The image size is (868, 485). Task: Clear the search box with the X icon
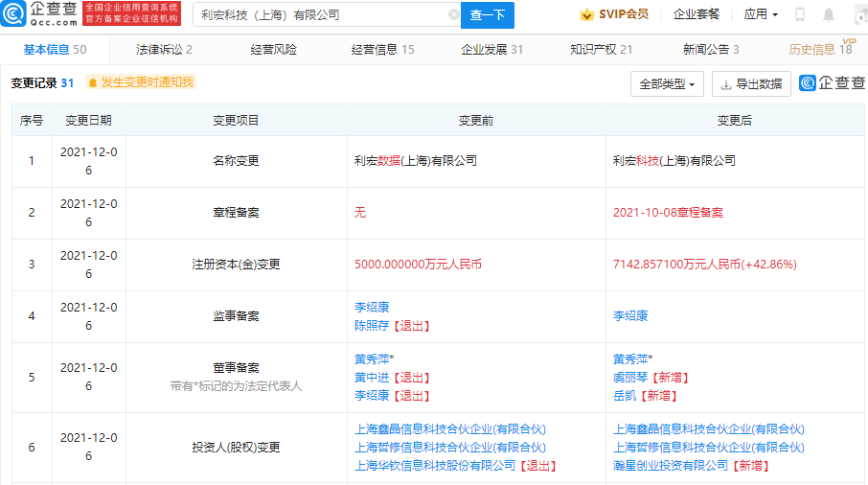(x=453, y=15)
